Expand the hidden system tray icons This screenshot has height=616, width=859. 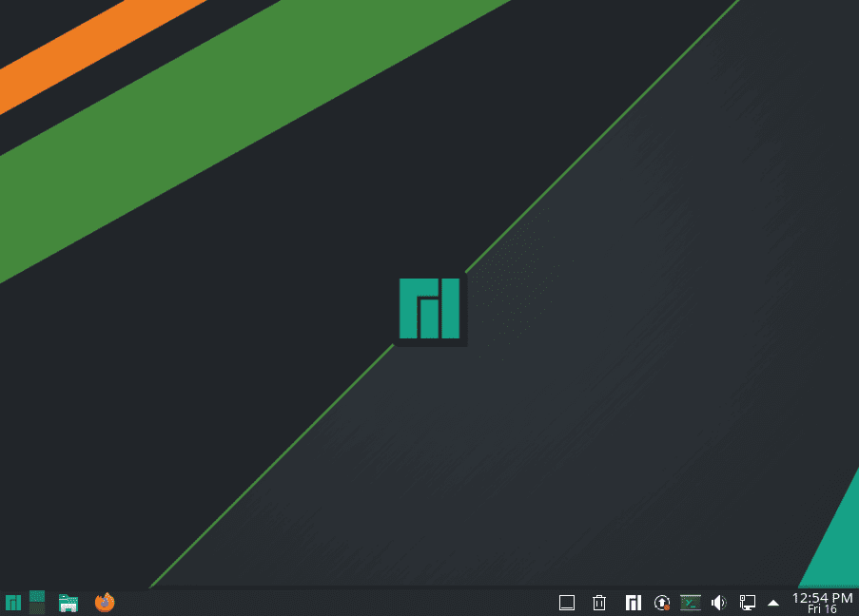coord(772,602)
